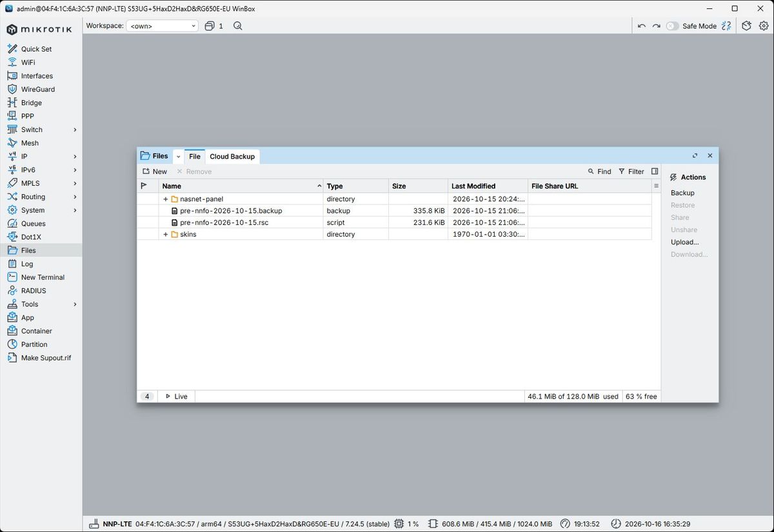Expand the Switch submenu
The image size is (774, 532).
pos(75,130)
